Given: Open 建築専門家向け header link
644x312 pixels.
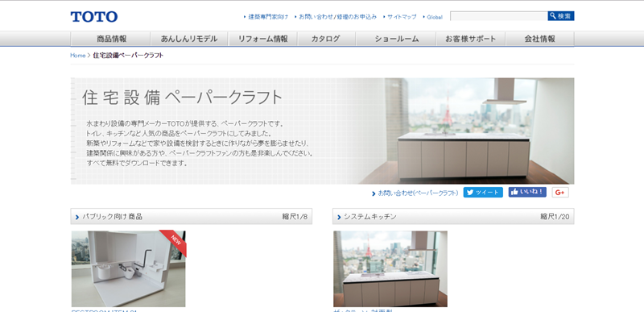Looking at the screenshot, I should pos(268,17).
